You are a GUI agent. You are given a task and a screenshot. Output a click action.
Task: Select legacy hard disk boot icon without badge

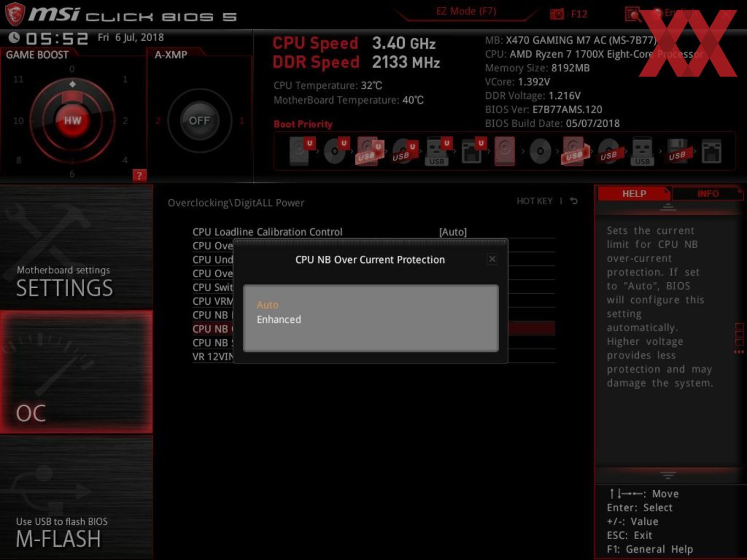point(505,151)
